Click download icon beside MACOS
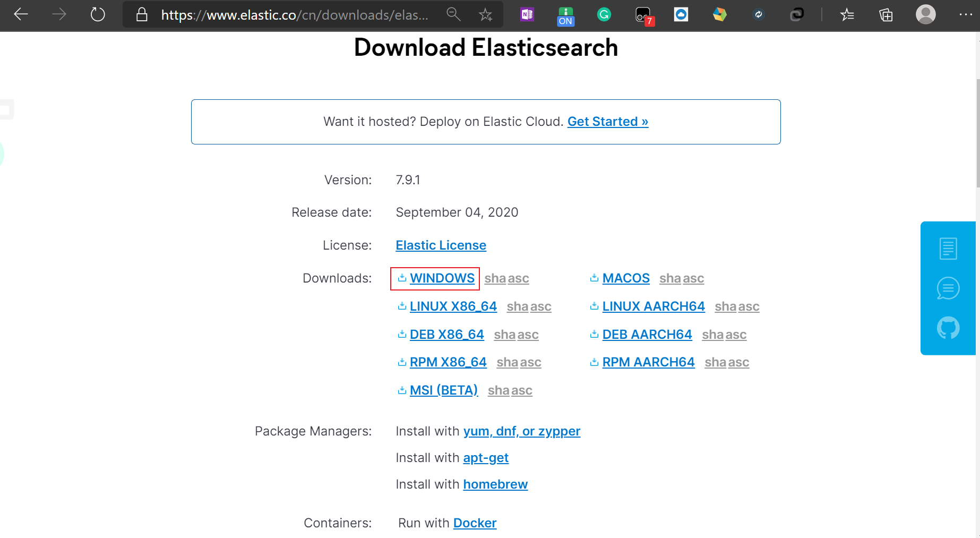The image size is (980, 538). click(x=595, y=278)
